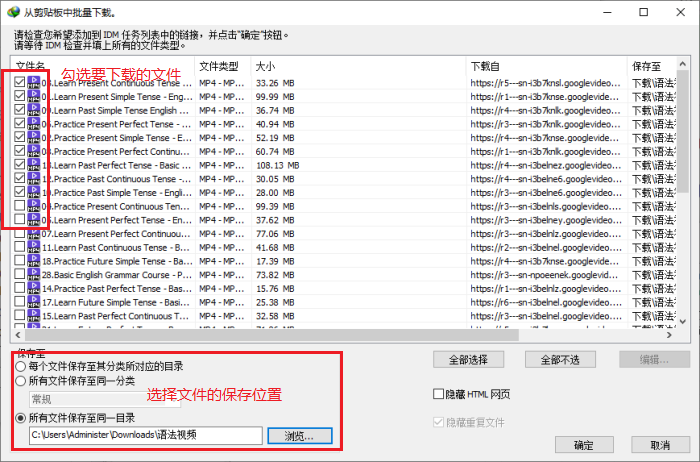700x462 pixels.
Task: Click MP4 icon of 07.Learn Present Perfect Continuou... row
Action: pyautogui.click(x=33, y=233)
